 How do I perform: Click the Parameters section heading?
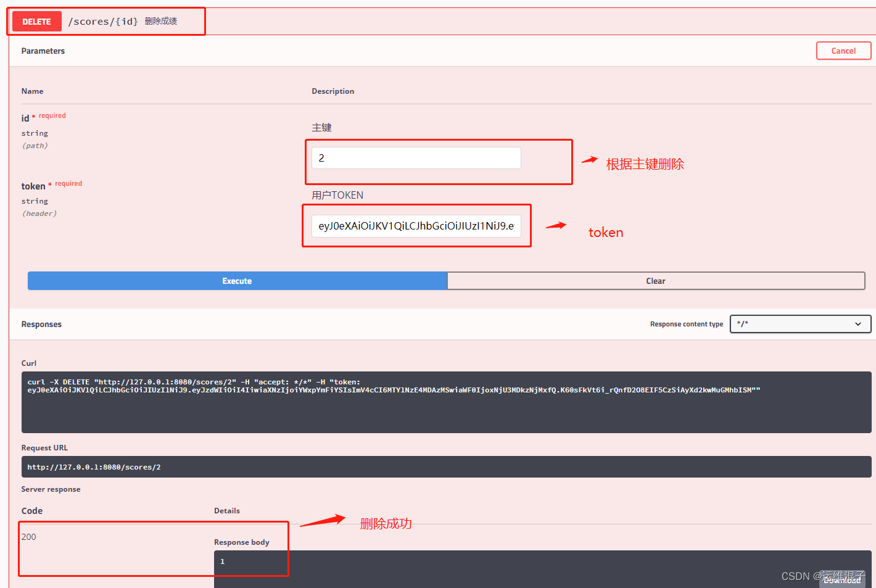pos(43,51)
